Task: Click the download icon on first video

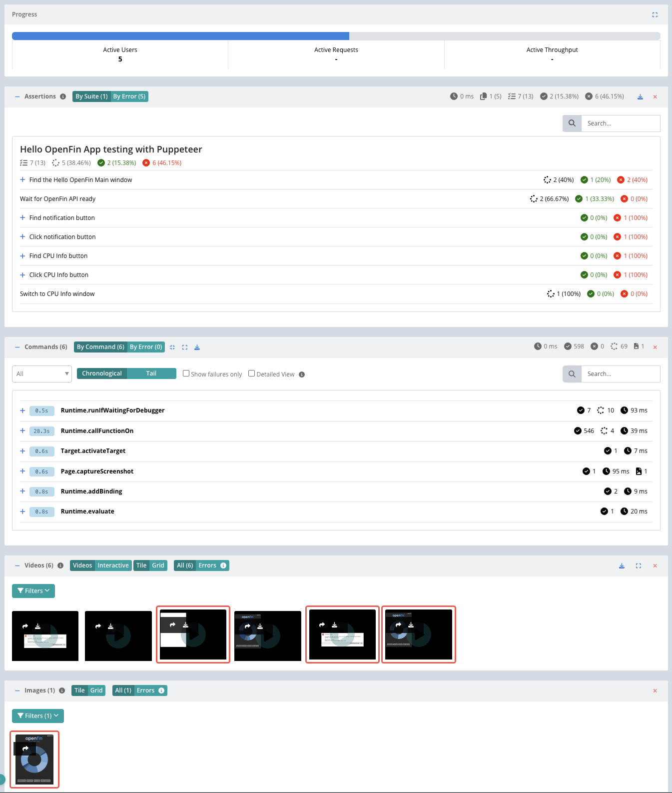Action: point(37,626)
